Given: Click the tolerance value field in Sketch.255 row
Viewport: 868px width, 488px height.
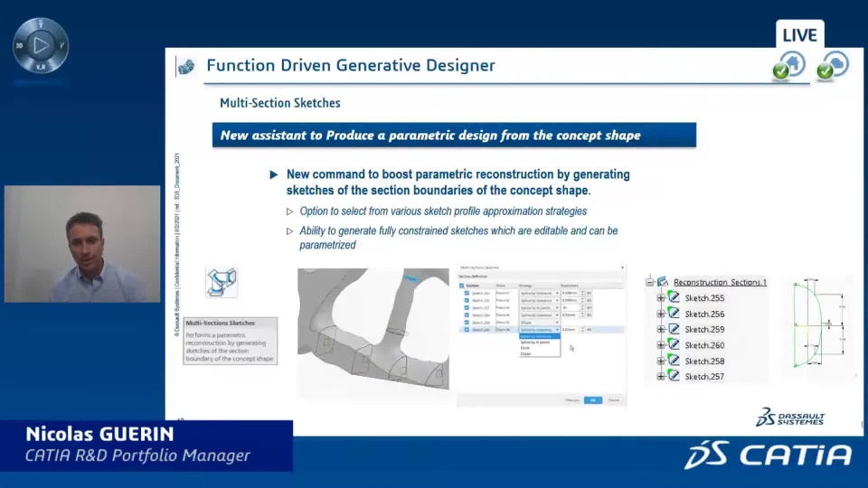Looking at the screenshot, I should pyautogui.click(x=571, y=293).
